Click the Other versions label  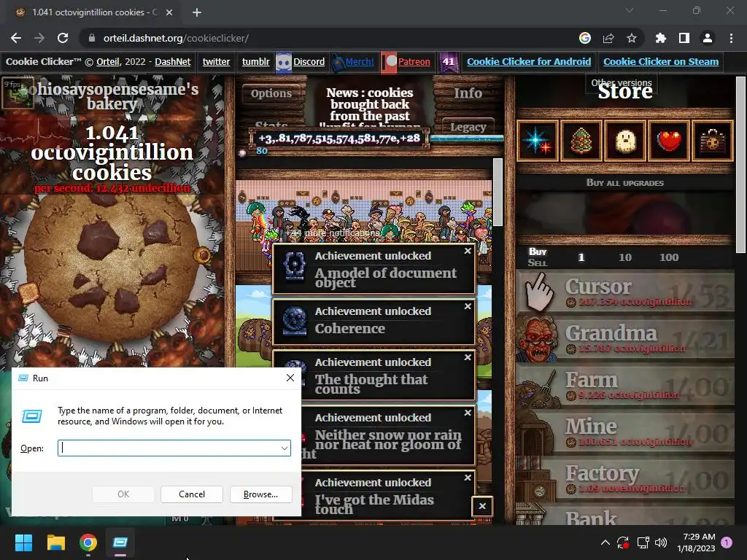[622, 82]
